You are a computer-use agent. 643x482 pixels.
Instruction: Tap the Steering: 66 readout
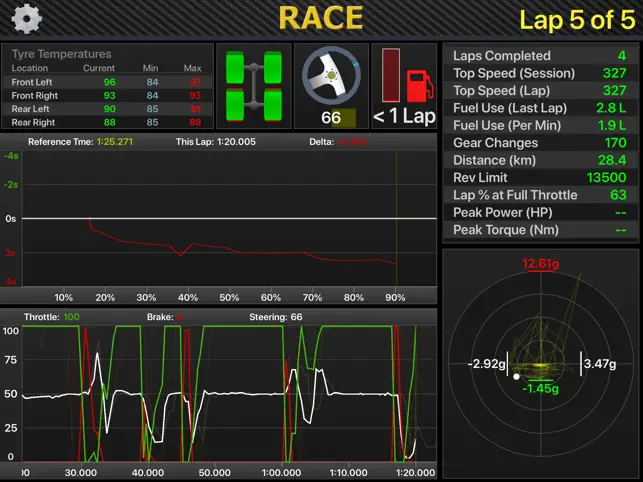tap(276, 317)
